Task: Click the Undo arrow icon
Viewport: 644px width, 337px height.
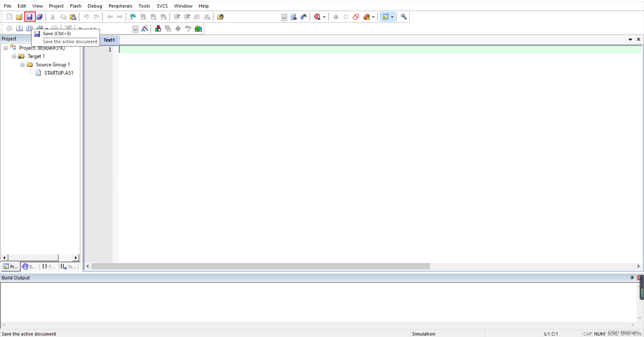Action: click(x=86, y=17)
